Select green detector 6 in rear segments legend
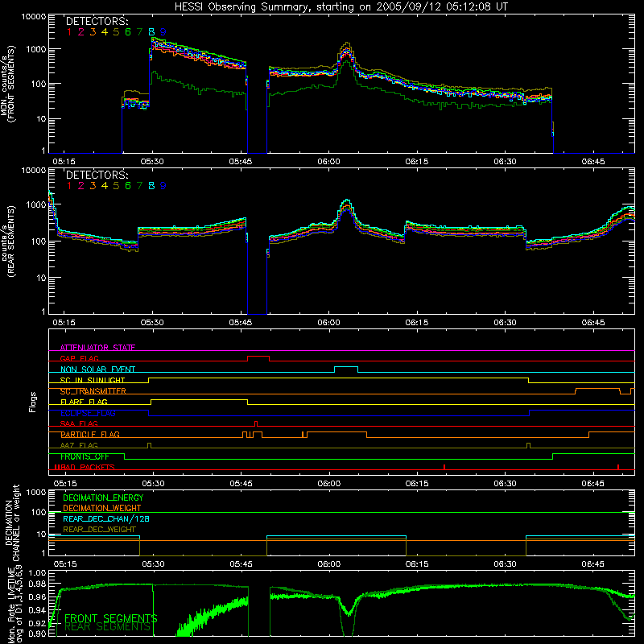Screen dimensions: 644x644 click(128, 186)
